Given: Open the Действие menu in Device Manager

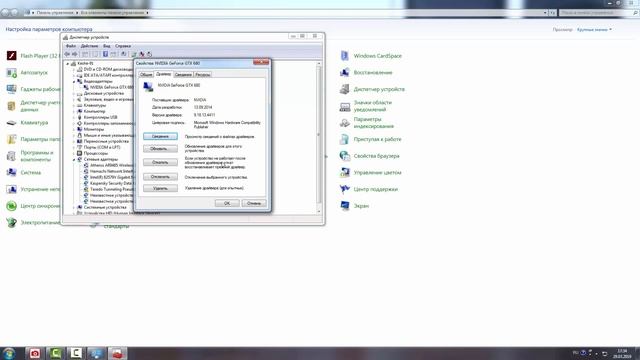Looking at the screenshot, I should click(x=89, y=46).
